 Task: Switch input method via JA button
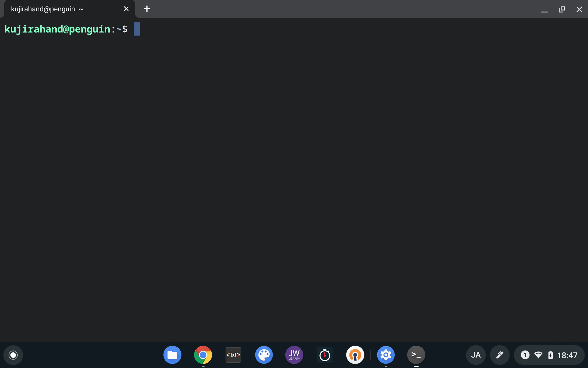476,355
